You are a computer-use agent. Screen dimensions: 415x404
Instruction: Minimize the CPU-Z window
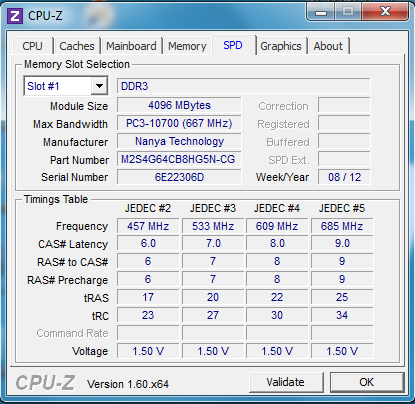(321, 12)
